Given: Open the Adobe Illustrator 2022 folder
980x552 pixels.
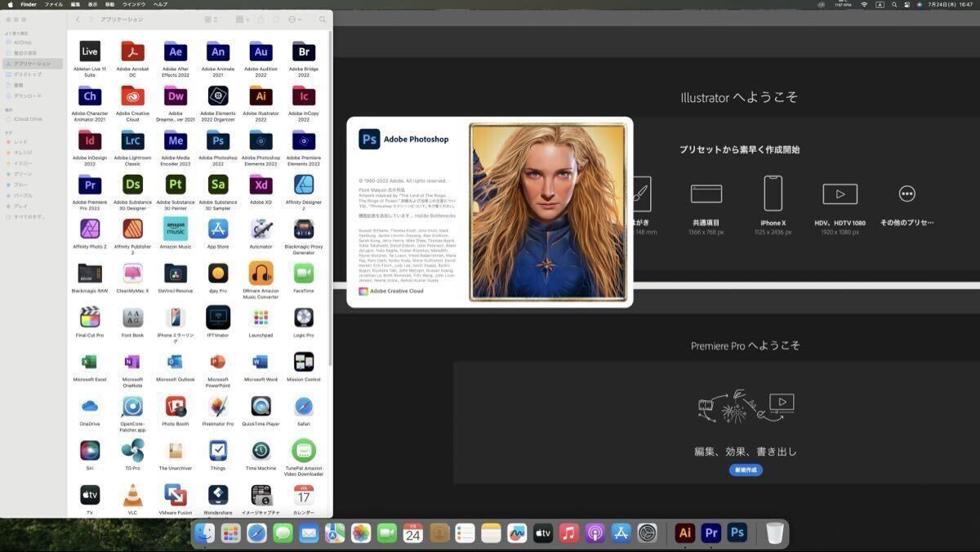Looking at the screenshot, I should pos(261,96).
